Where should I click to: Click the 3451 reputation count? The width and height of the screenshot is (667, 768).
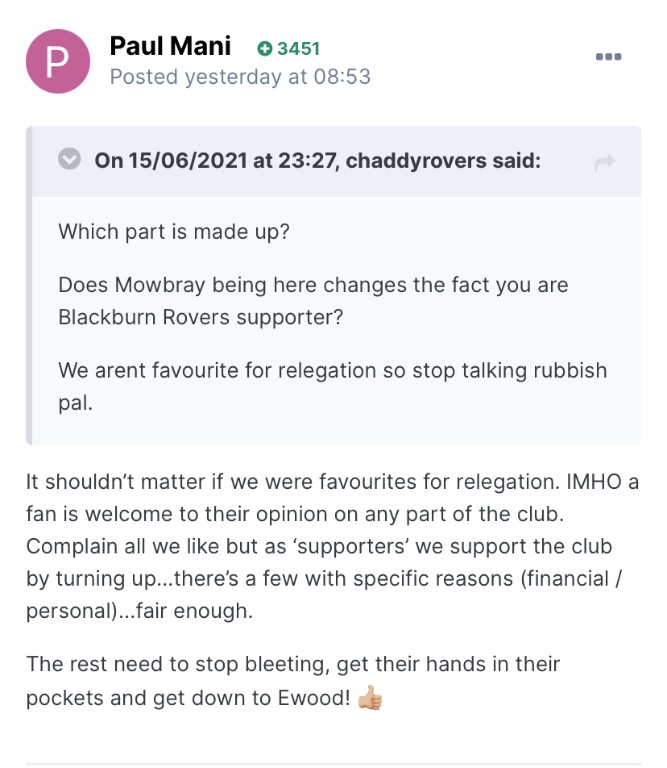(298, 48)
